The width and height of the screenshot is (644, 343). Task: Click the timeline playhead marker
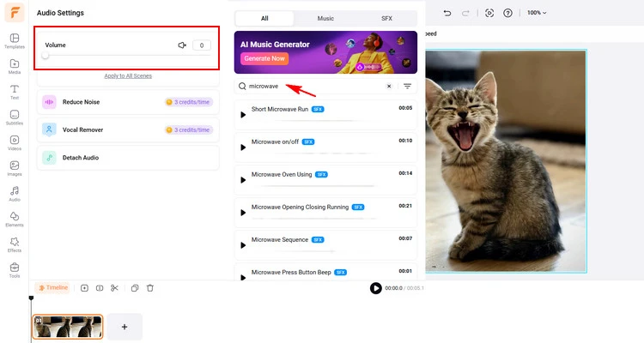tap(31, 298)
